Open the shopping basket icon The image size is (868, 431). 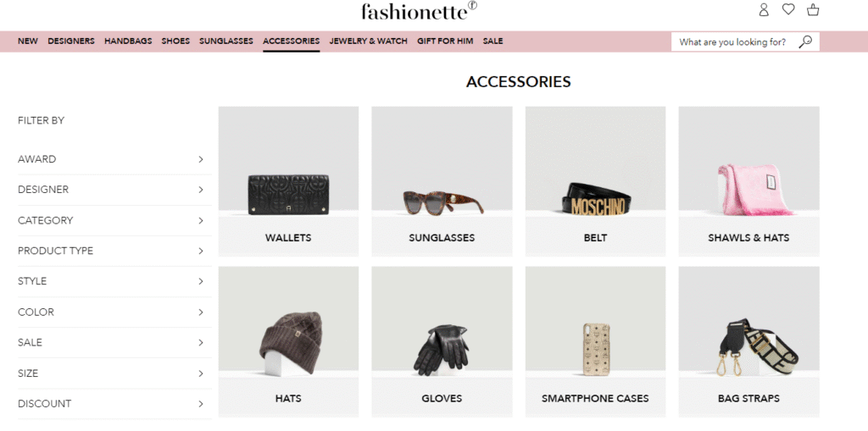[813, 10]
